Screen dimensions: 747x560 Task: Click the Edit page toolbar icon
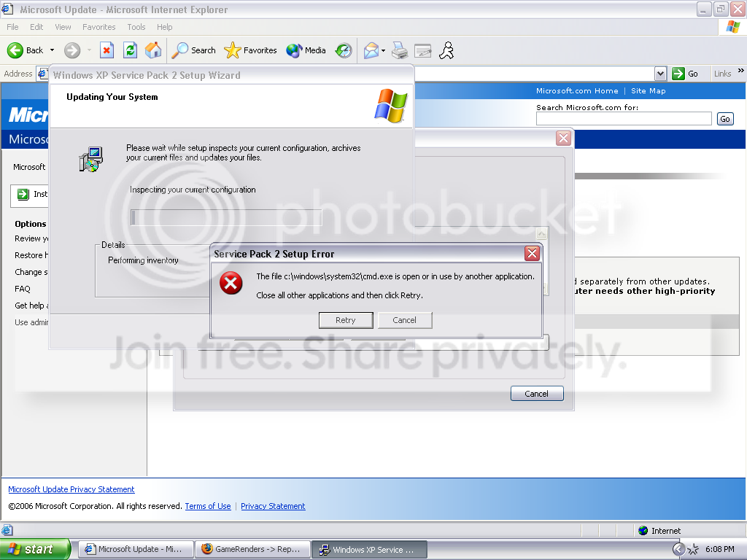(422, 50)
